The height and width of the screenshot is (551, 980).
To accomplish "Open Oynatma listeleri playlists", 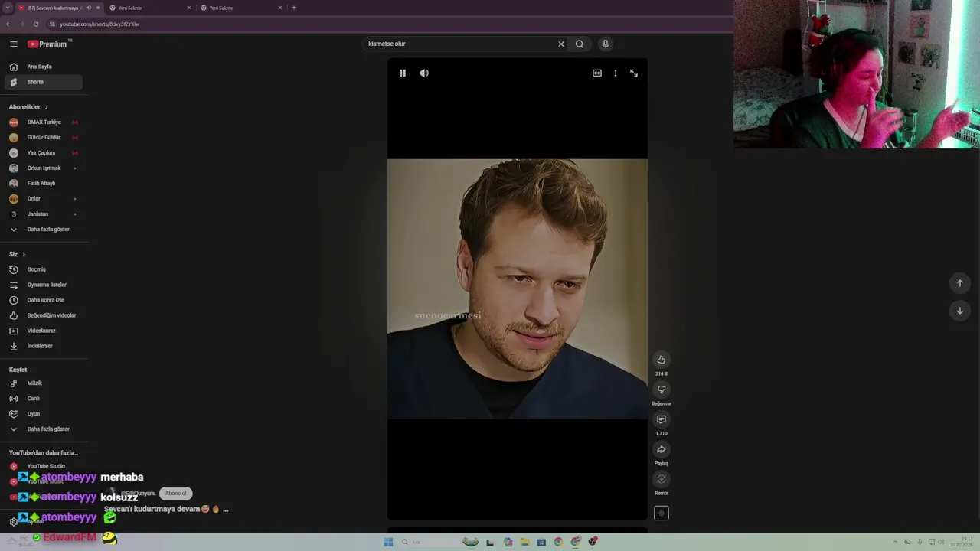I will [44, 285].
